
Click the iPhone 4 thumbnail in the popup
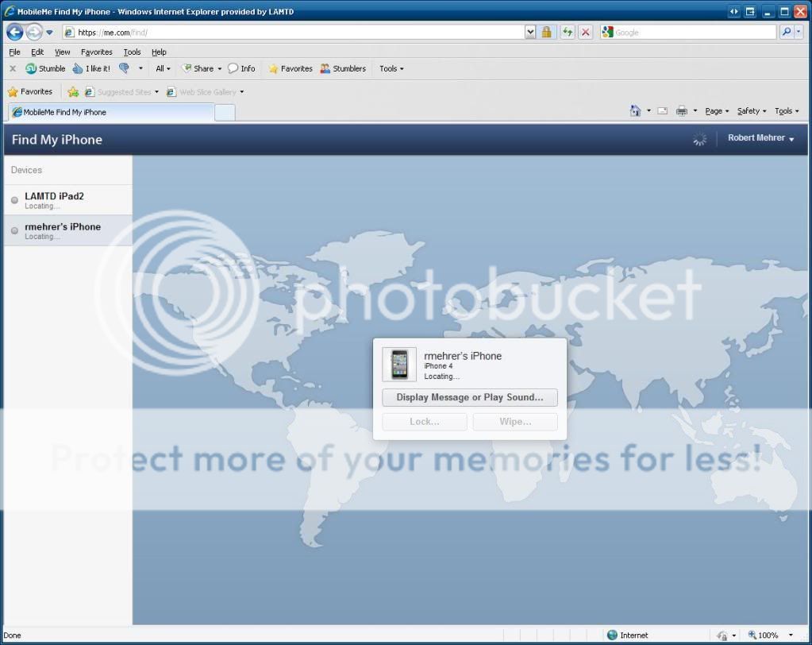(399, 365)
